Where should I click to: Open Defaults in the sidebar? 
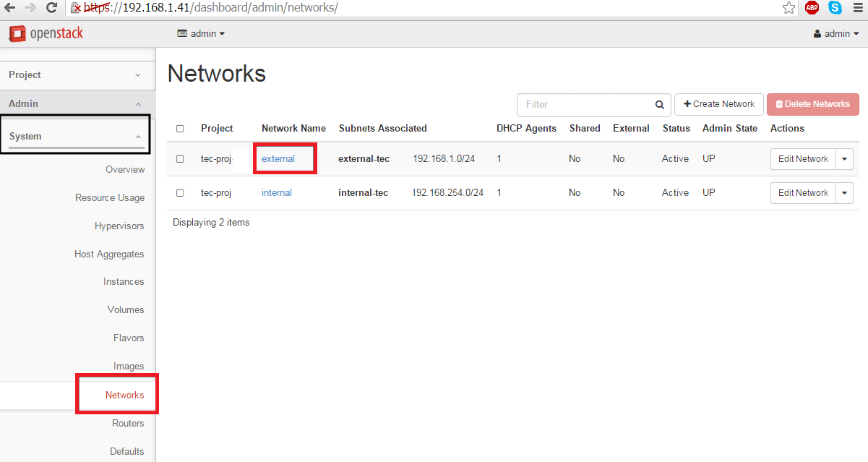[x=127, y=452]
